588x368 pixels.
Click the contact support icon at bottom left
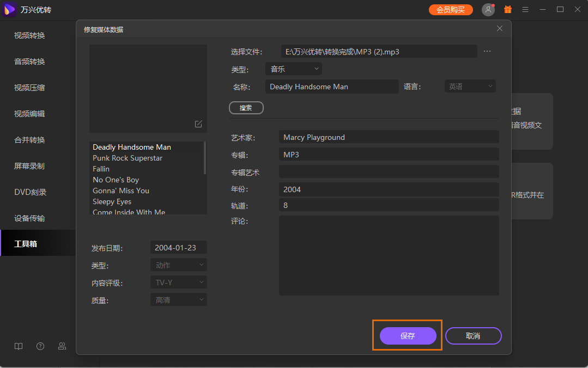[x=62, y=346]
